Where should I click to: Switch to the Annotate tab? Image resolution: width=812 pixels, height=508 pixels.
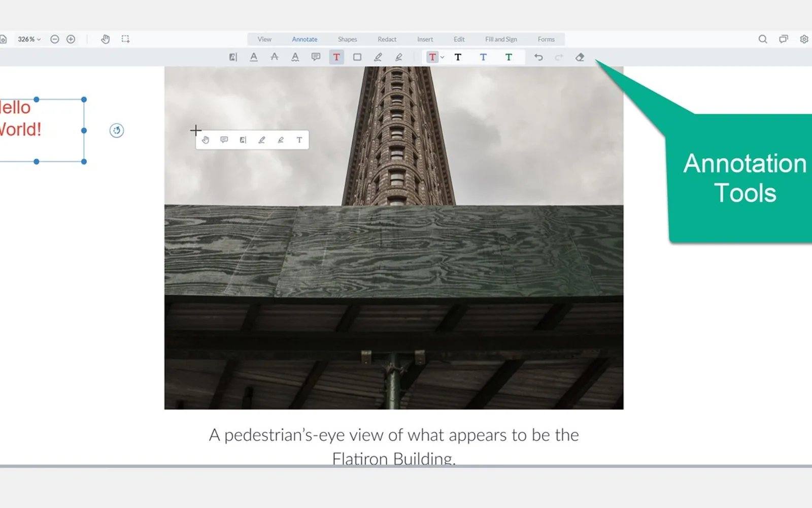point(304,39)
